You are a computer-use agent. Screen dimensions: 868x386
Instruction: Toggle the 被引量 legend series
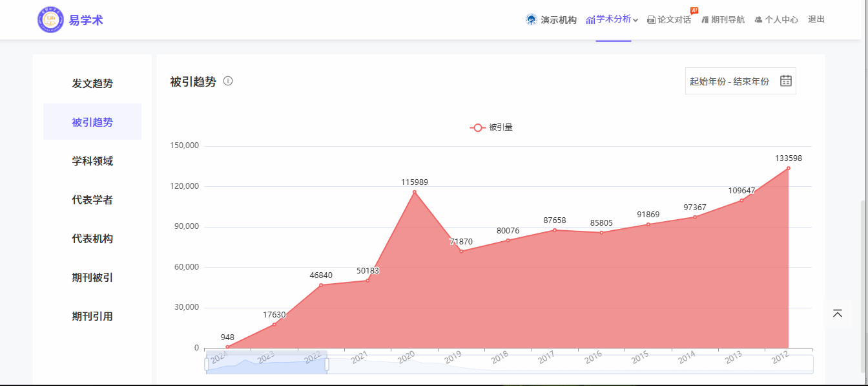pos(491,127)
